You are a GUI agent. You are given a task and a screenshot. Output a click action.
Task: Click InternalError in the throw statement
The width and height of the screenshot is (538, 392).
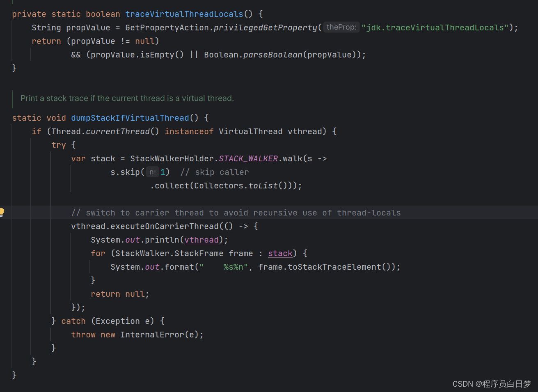pos(152,335)
